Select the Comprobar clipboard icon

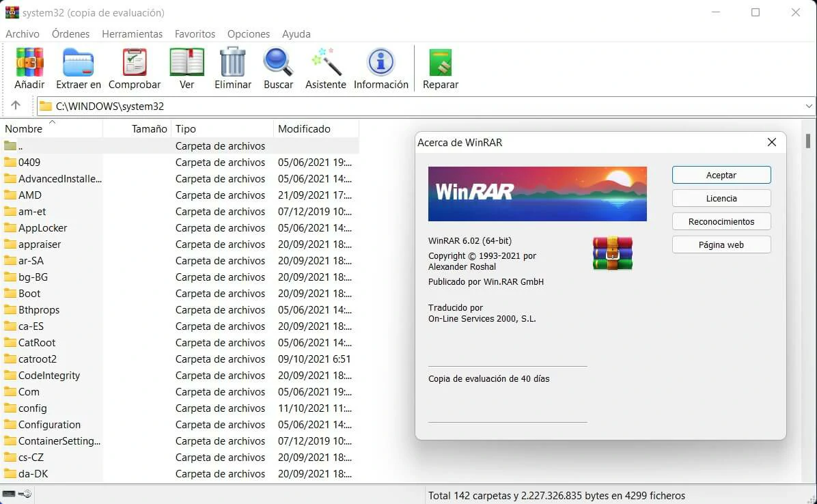click(x=135, y=63)
